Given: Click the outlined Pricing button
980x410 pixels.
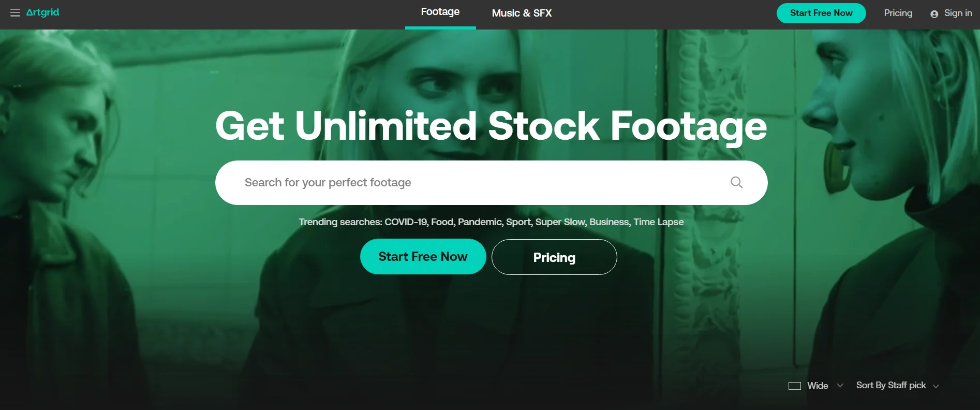Looking at the screenshot, I should tap(554, 257).
